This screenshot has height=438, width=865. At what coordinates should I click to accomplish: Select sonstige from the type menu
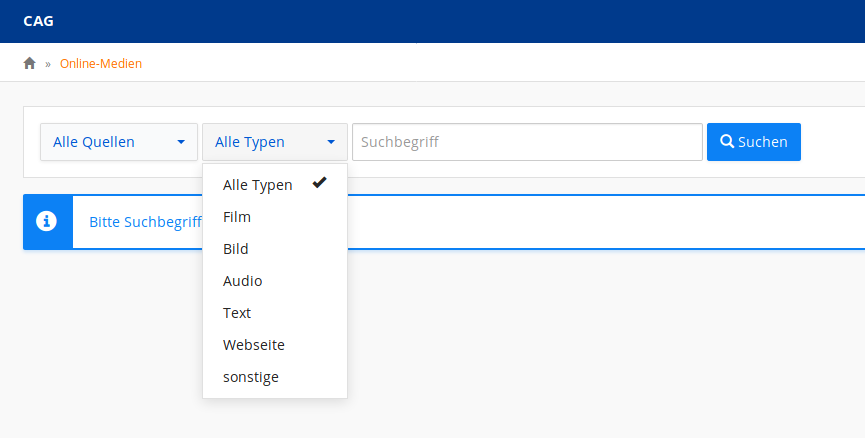251,377
